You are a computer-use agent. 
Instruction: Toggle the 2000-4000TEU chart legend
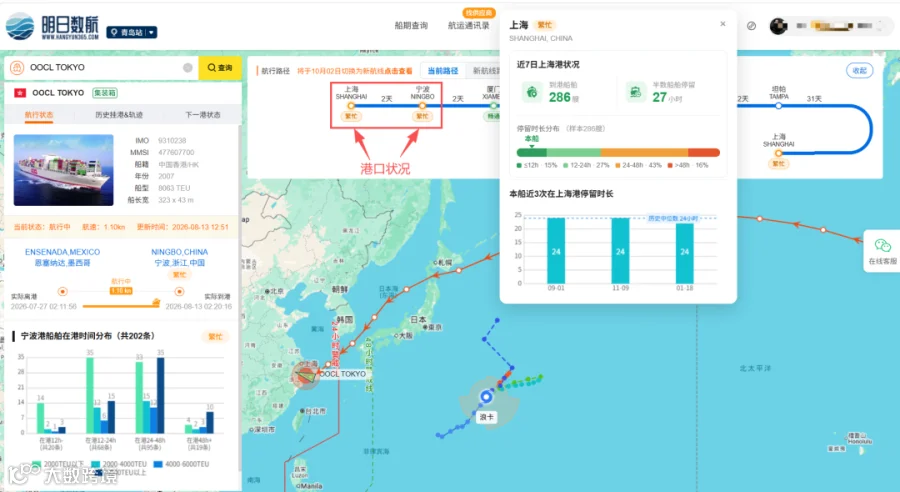pyautogui.click(x=119, y=464)
